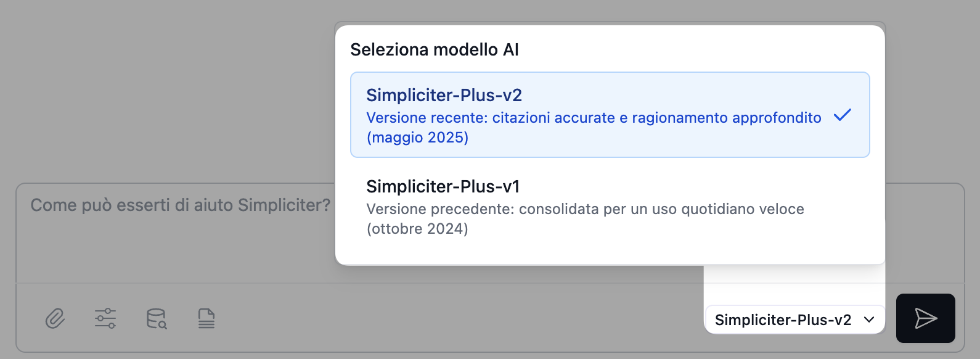Click the database search icon
980x359 pixels.
[x=157, y=319]
